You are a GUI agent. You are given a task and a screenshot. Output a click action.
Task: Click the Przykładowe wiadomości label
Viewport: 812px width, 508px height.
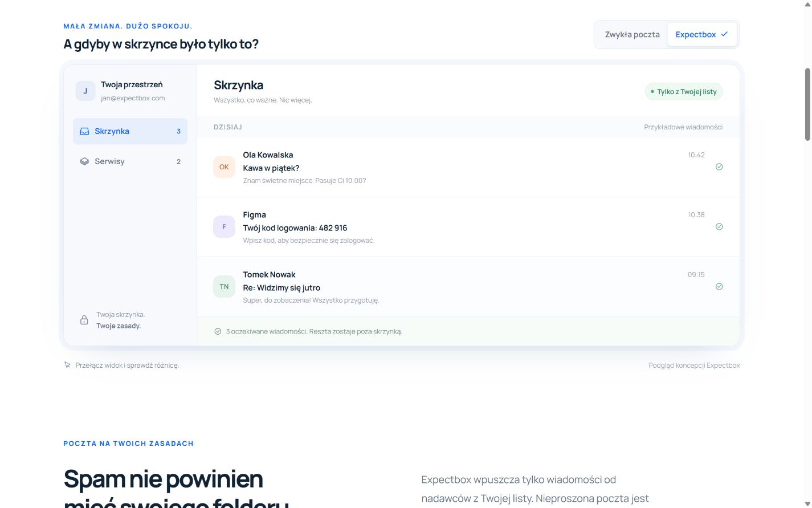tap(683, 127)
